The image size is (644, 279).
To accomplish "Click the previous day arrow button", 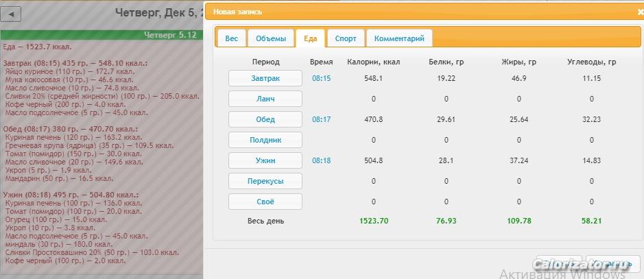I will pyautogui.click(x=12, y=13).
